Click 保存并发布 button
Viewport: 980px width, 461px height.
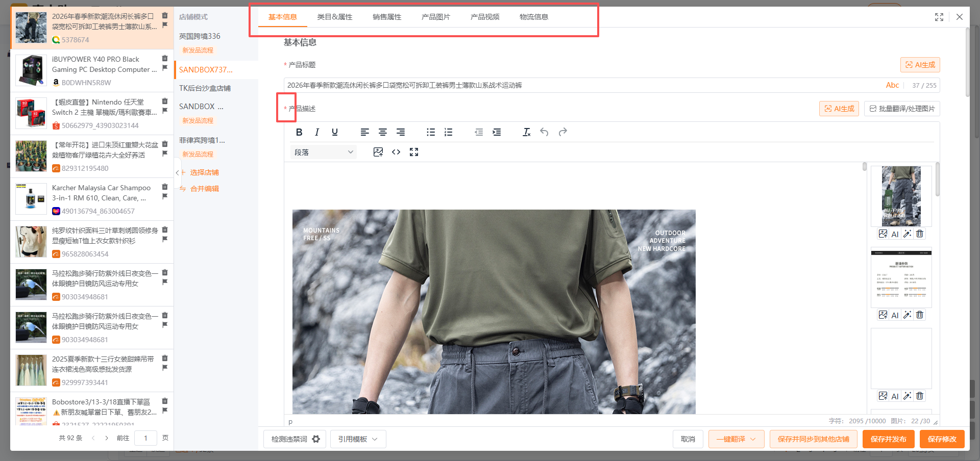[889, 439]
